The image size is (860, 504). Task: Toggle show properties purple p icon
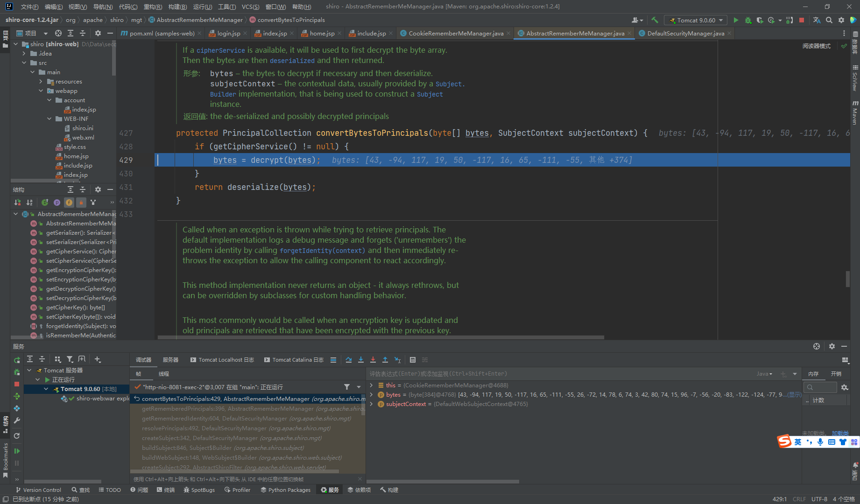click(x=57, y=202)
